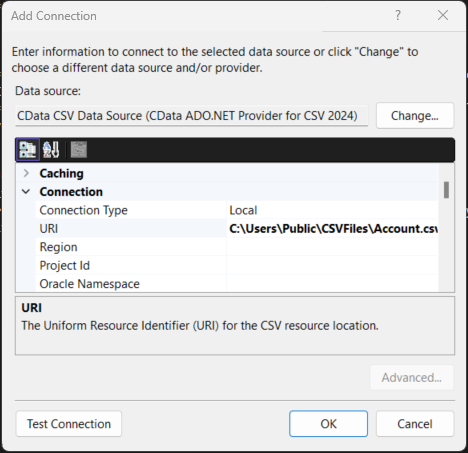Click the Test Connection button
The image size is (468, 453).
pos(69,424)
